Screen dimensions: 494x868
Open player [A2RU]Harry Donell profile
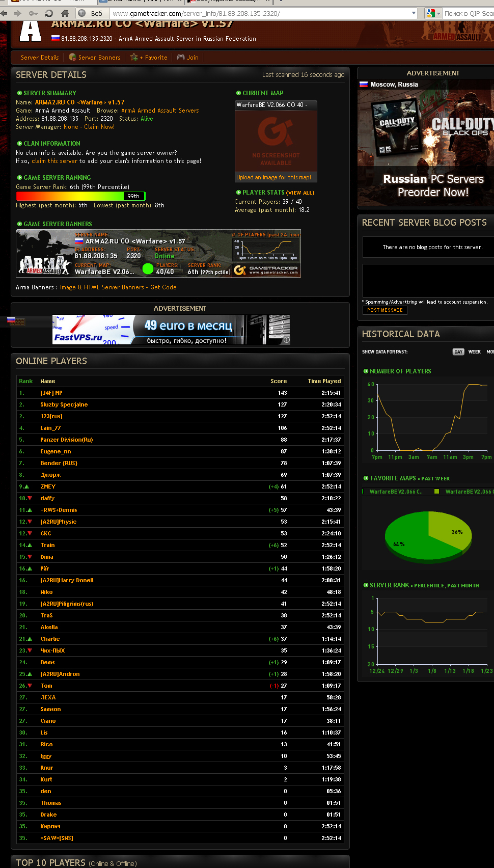pyautogui.click(x=67, y=580)
